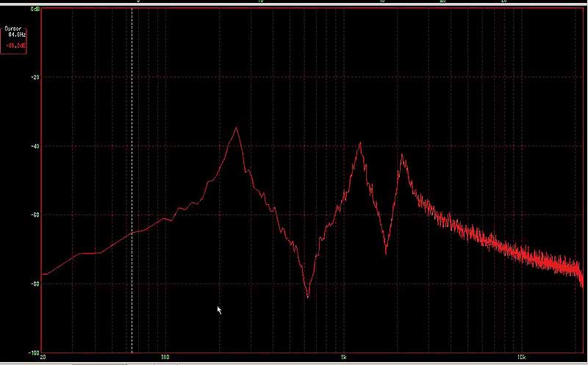Click the 0dB label on vertical axis

click(x=35, y=10)
